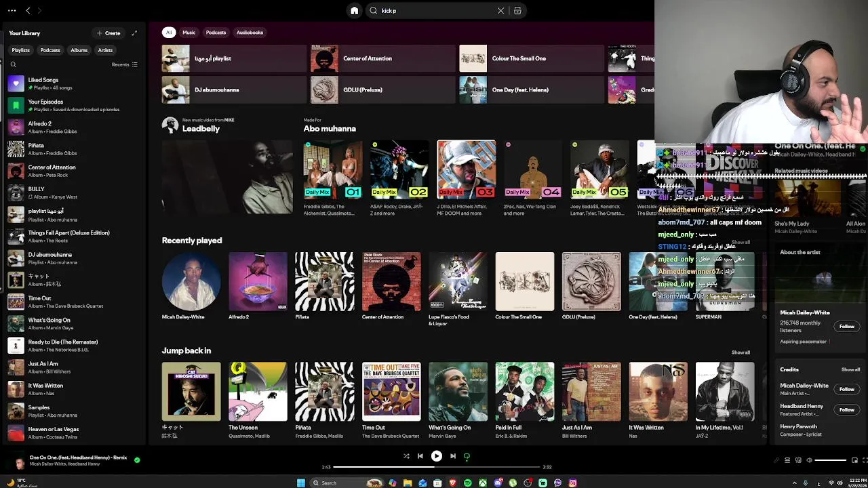Open Alfredo 2 album in library

pyautogui.click(x=73, y=127)
